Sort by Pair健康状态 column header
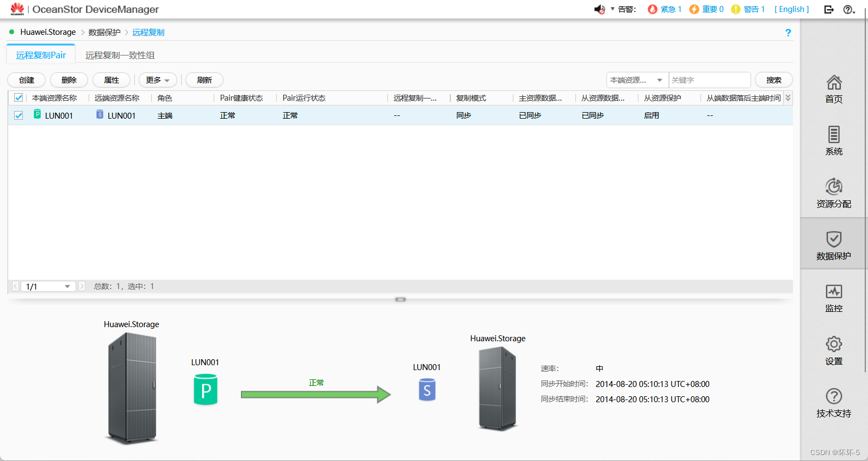Image resolution: width=868 pixels, height=461 pixels. click(x=241, y=98)
